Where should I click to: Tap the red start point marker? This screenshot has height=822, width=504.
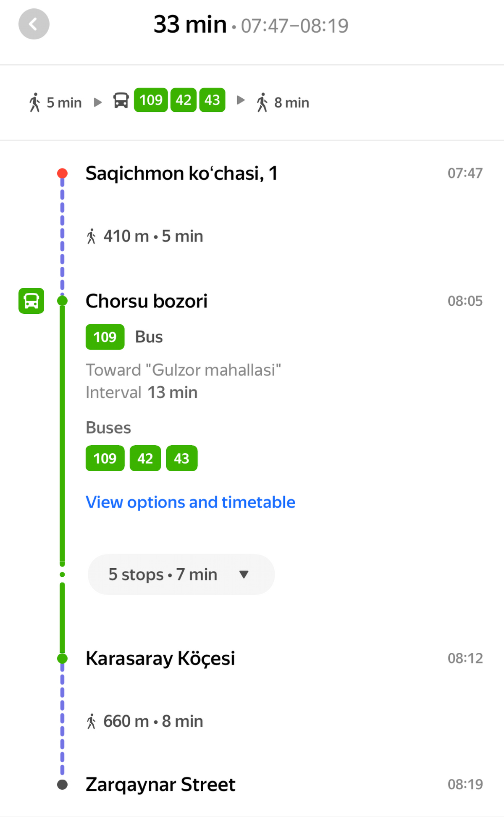click(63, 173)
